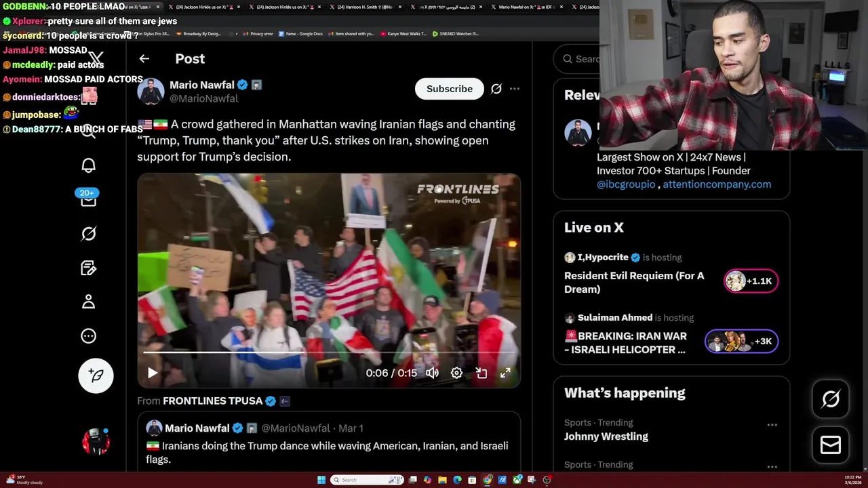Close the Mario Nawfal on X tab
Viewport: 868px width, 488px height.
pyautogui.click(x=561, y=7)
